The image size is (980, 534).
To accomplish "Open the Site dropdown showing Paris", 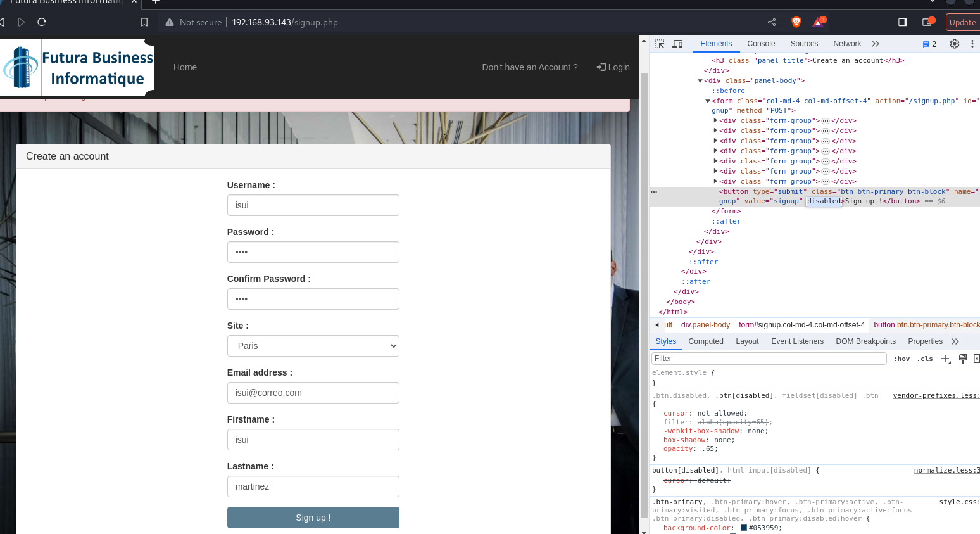I will pyautogui.click(x=313, y=346).
